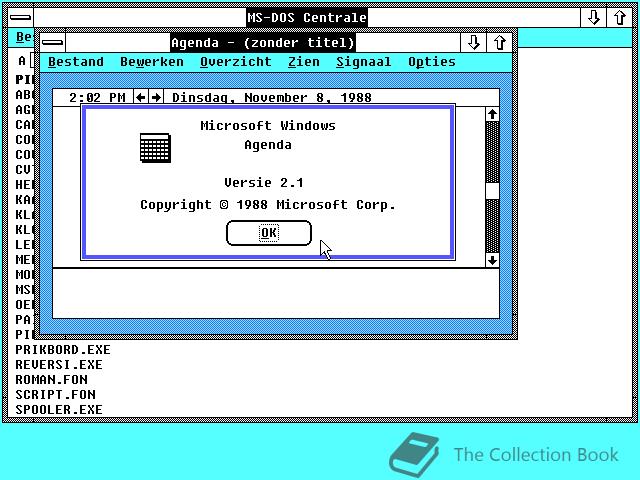Screen dimensions: 640x480
Task: Open the Bewerken menu in Agenda
Action: 152,62
